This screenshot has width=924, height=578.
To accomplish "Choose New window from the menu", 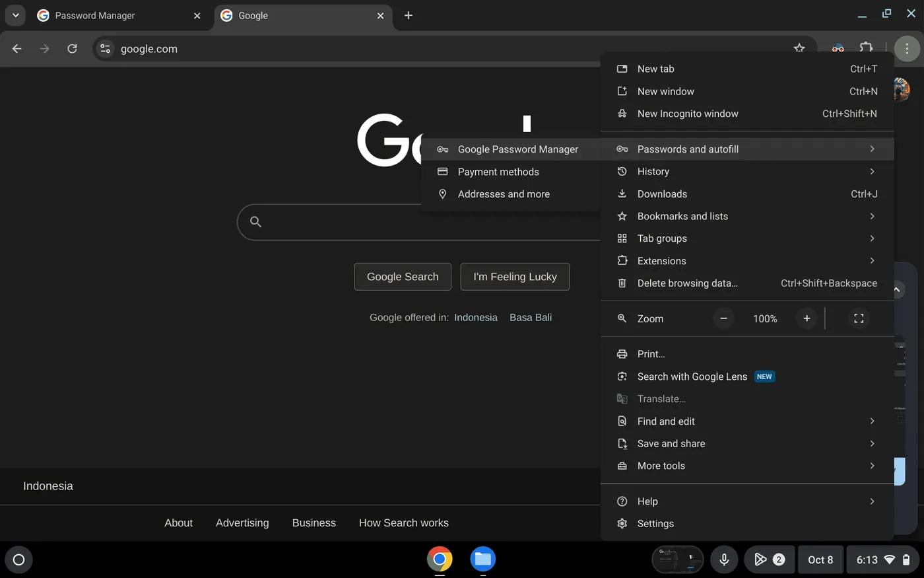I will click(747, 91).
